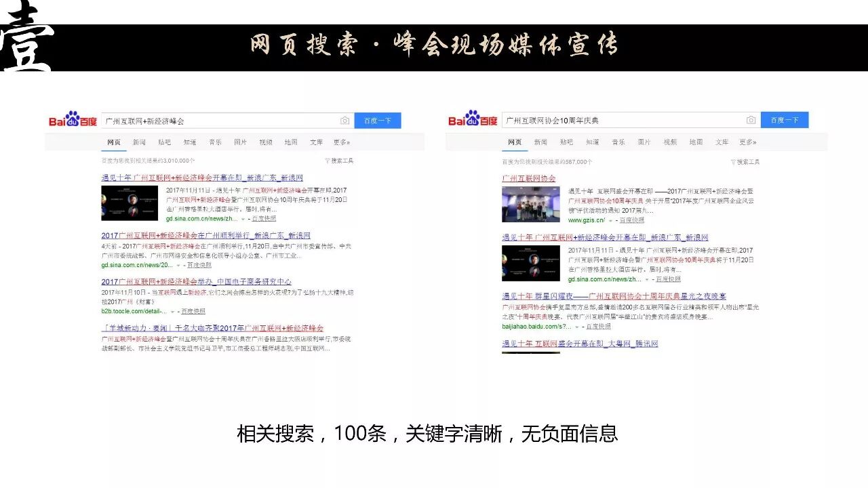Open 搜索工具 filter beside 3,010,000 results count

click(339, 161)
